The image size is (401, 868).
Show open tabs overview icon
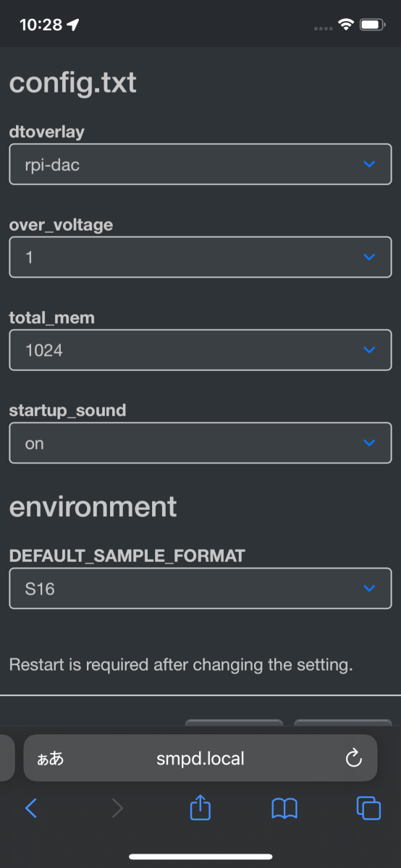368,808
